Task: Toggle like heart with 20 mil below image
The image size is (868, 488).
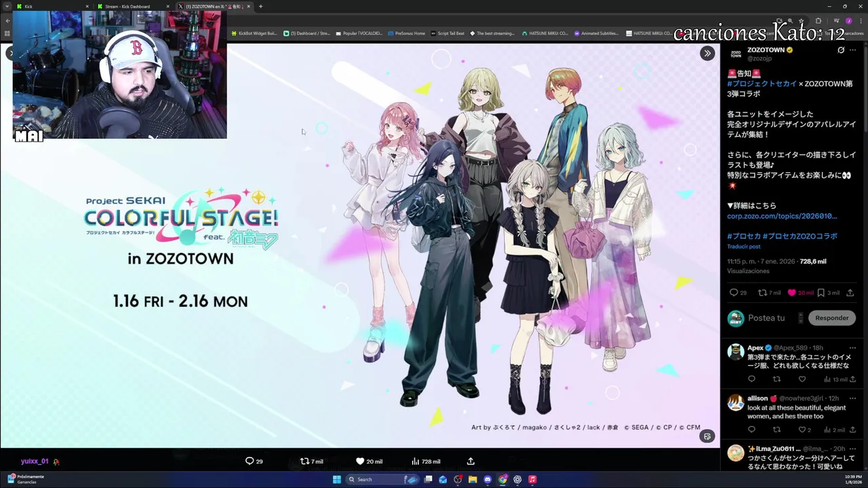Action: (x=360, y=461)
